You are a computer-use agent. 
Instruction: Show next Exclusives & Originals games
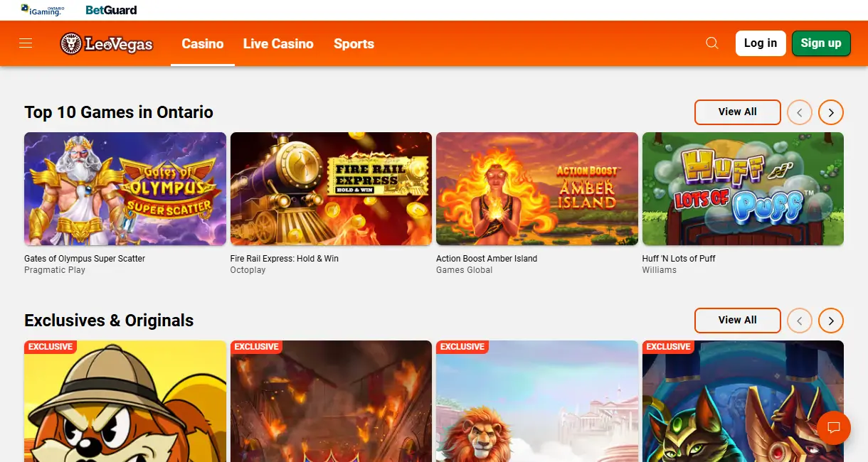pos(831,321)
